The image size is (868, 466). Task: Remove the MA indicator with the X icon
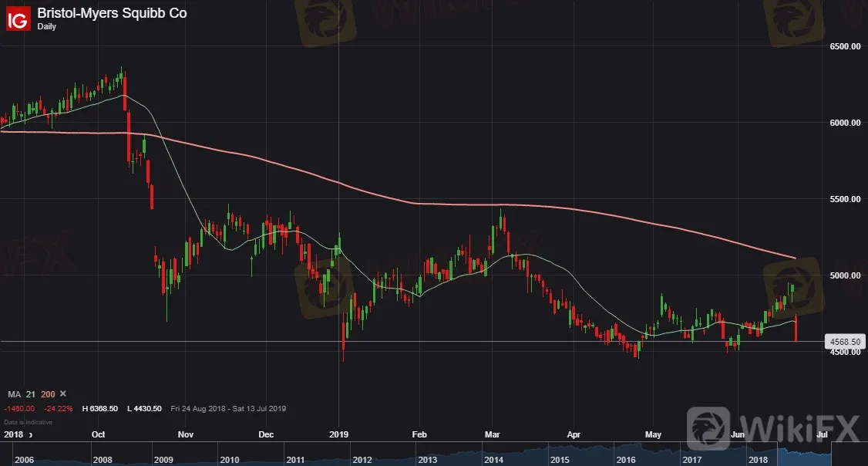[63, 394]
